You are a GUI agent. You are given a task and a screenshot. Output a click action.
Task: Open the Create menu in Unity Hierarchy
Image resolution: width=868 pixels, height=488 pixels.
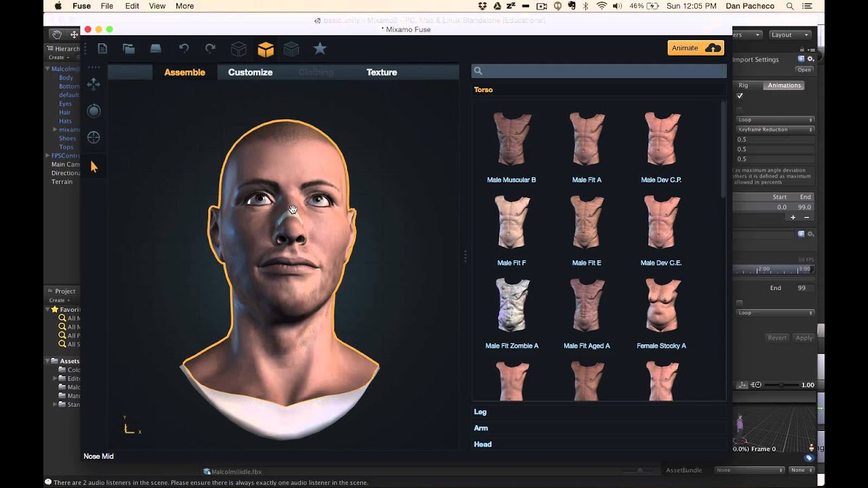(x=58, y=58)
